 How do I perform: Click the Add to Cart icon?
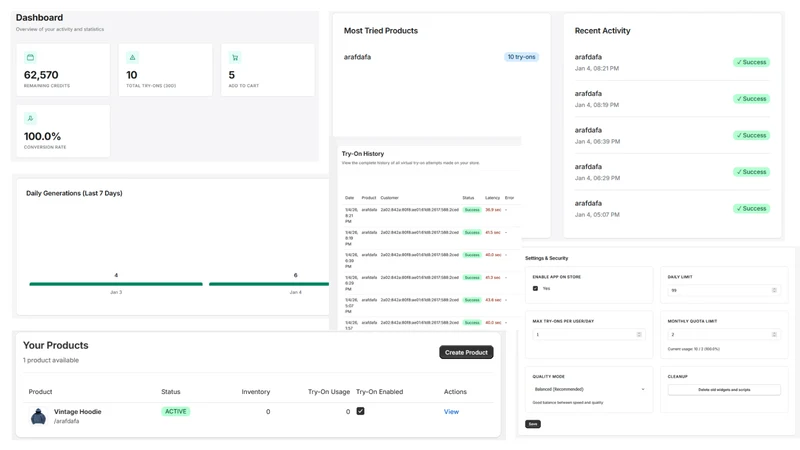pyautogui.click(x=235, y=58)
